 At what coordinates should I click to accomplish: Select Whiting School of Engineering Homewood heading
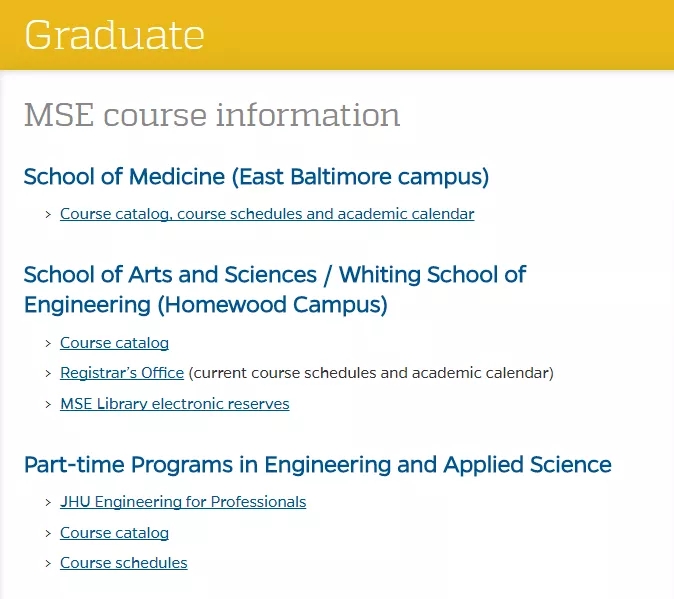[275, 290]
